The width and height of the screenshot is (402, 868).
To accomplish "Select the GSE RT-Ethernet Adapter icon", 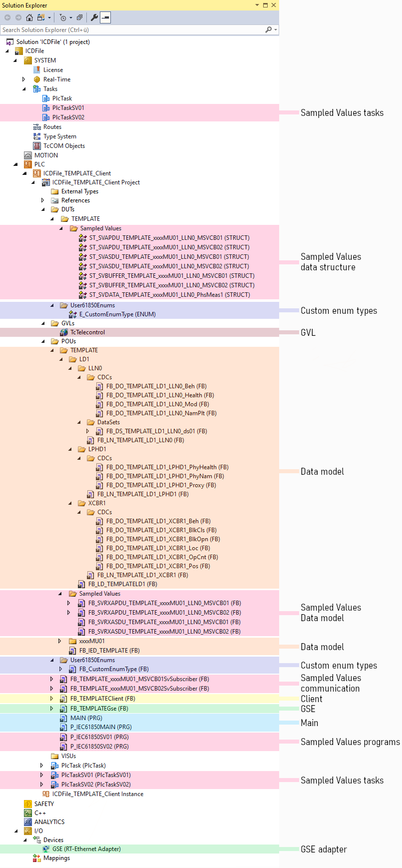I will (46, 849).
